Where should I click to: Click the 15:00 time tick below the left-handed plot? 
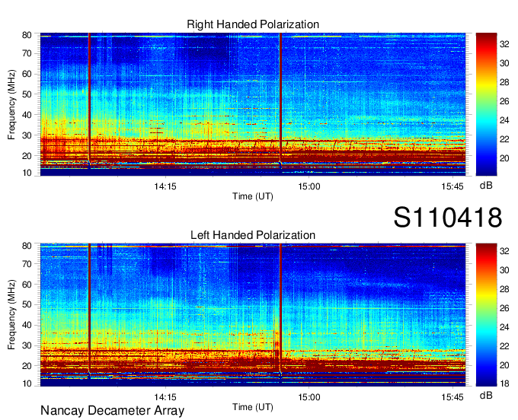point(309,397)
